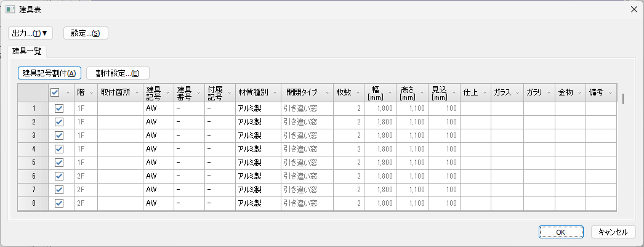Toggle the select-all checkbox in header
This screenshot has height=247, width=644.
(x=55, y=92)
